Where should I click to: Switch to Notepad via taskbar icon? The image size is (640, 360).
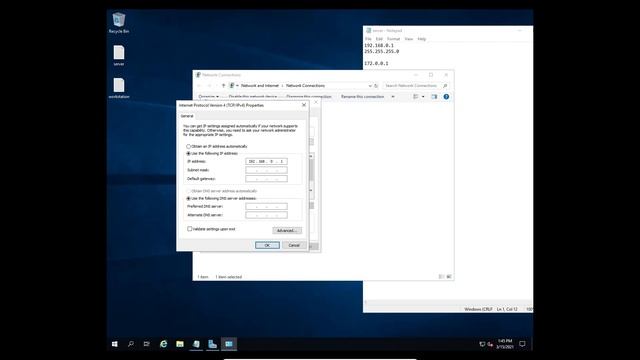(196, 344)
